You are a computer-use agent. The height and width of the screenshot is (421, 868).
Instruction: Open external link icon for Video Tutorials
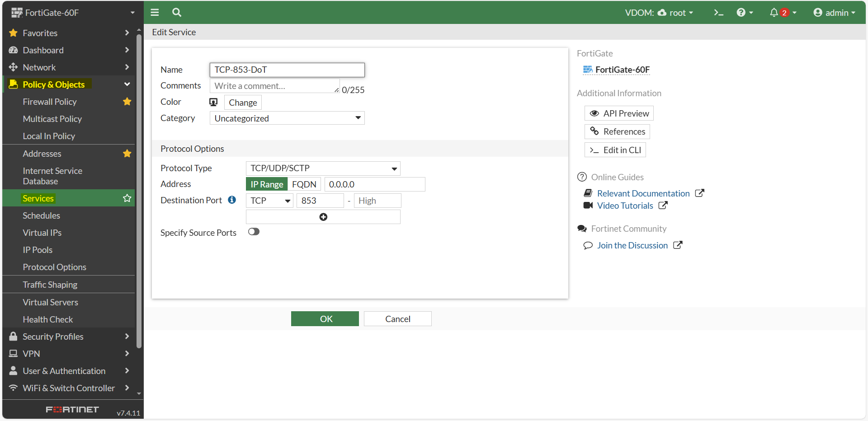[663, 205]
